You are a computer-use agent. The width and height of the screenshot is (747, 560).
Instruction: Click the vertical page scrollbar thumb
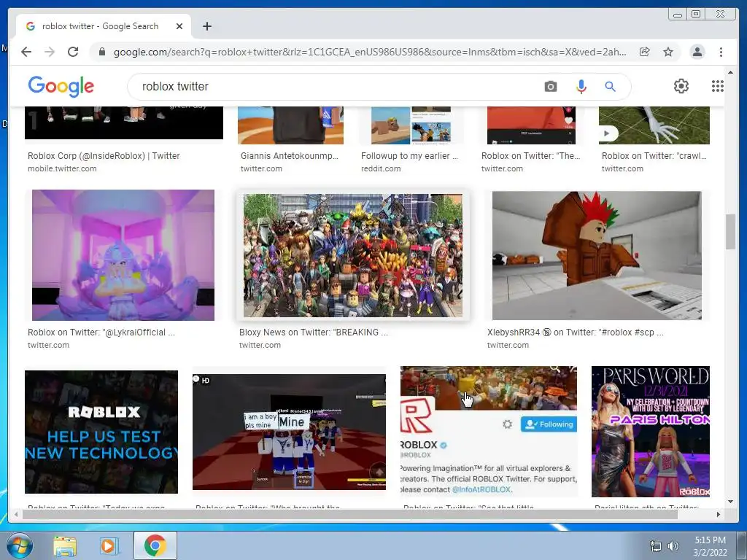click(730, 232)
